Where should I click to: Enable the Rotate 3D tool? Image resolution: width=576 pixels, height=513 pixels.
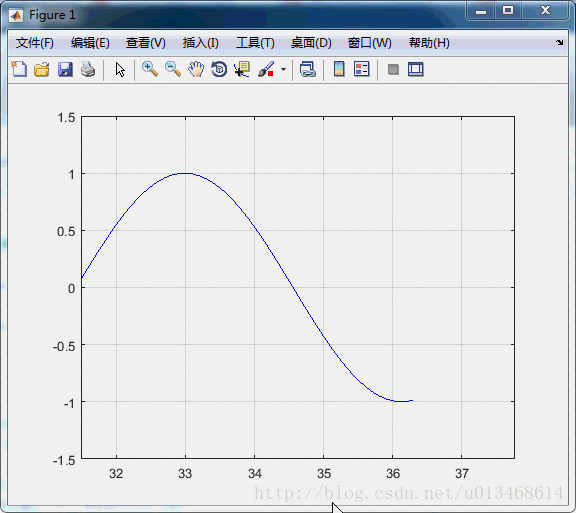coord(219,69)
